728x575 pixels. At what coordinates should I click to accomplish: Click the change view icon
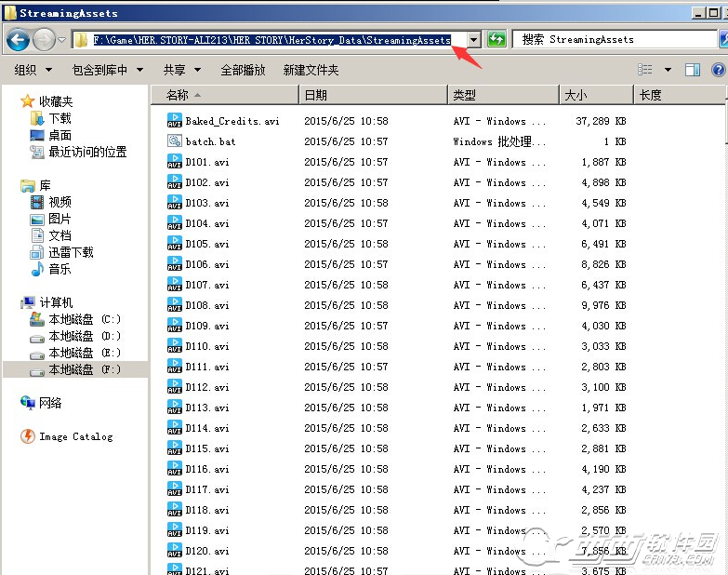(x=645, y=70)
